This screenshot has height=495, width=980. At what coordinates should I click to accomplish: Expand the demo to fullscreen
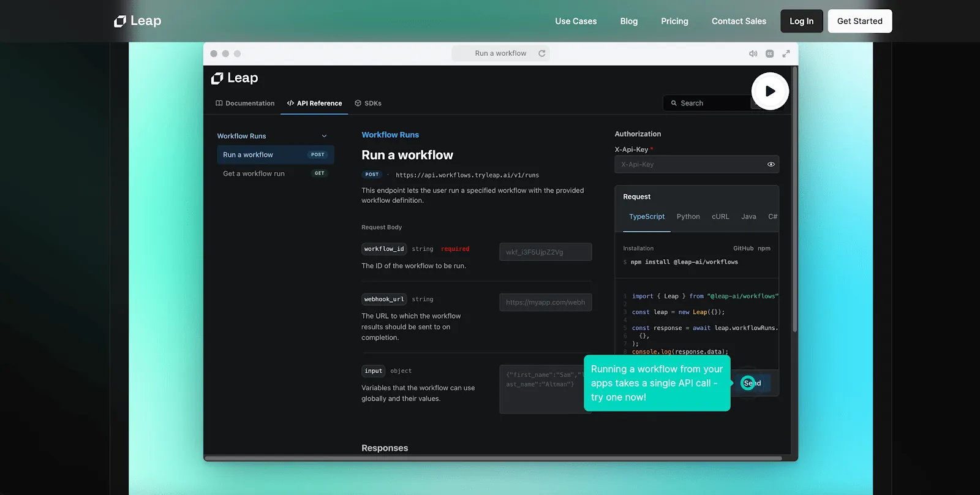pos(786,53)
